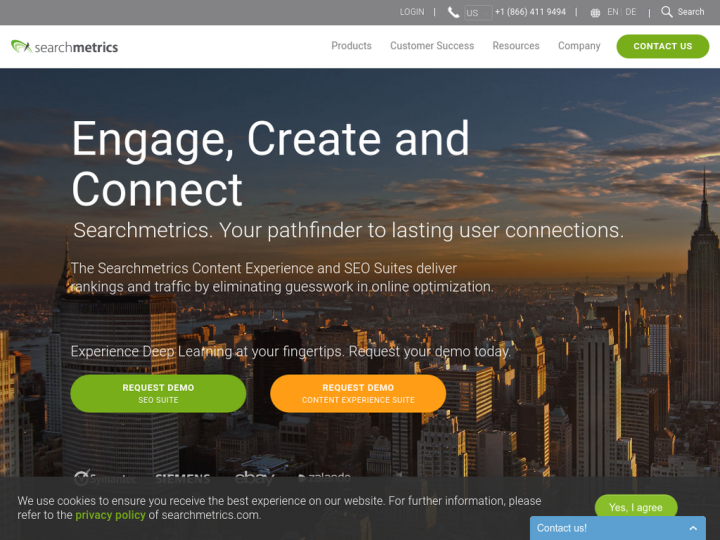Screen dimensions: 720x540
Task: Request demo for Content Experience Suite
Action: click(358, 394)
